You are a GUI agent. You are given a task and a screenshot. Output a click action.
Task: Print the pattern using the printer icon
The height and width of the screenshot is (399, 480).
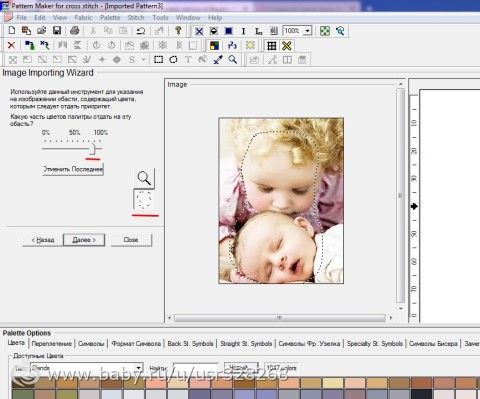(x=75, y=31)
